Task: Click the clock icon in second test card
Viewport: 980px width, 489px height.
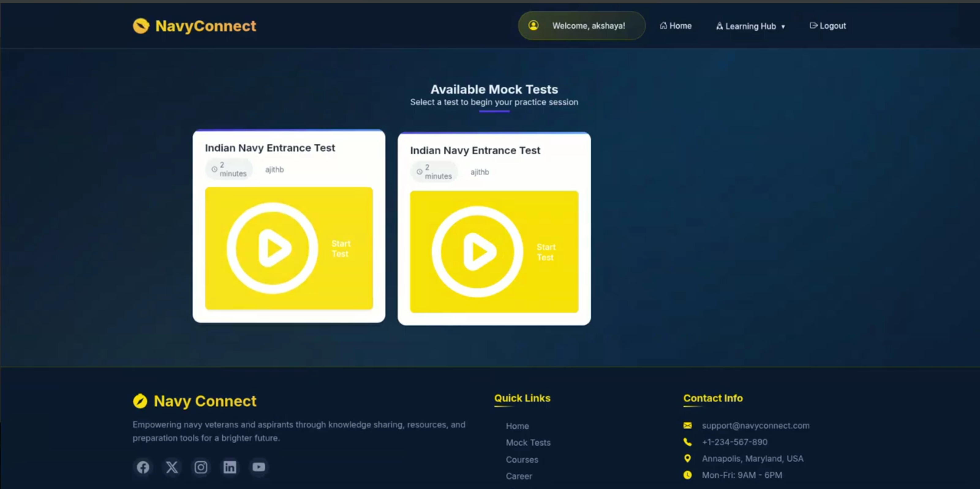Action: point(419,172)
